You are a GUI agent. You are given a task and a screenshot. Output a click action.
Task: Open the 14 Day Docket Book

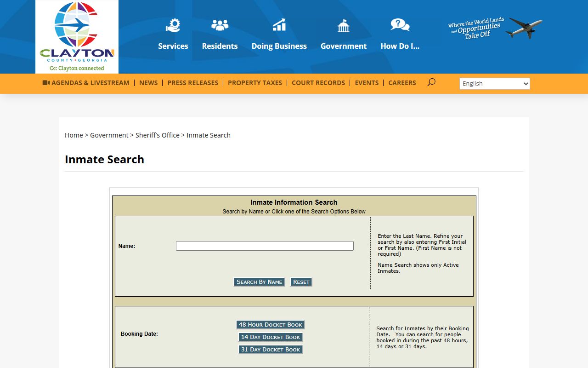tap(270, 337)
